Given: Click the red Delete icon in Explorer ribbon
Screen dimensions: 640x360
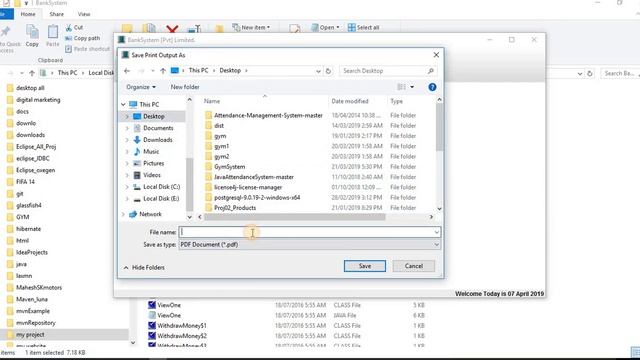Looking at the screenshot, I should click(172, 29).
